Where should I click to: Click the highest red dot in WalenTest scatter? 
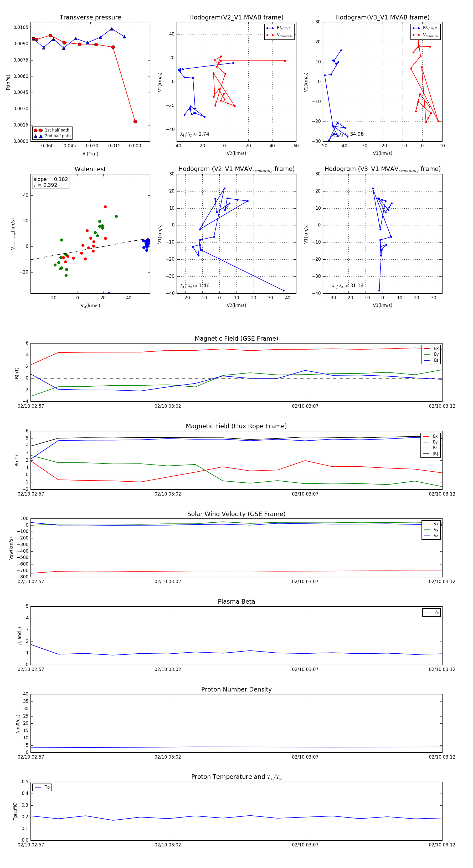(x=105, y=207)
